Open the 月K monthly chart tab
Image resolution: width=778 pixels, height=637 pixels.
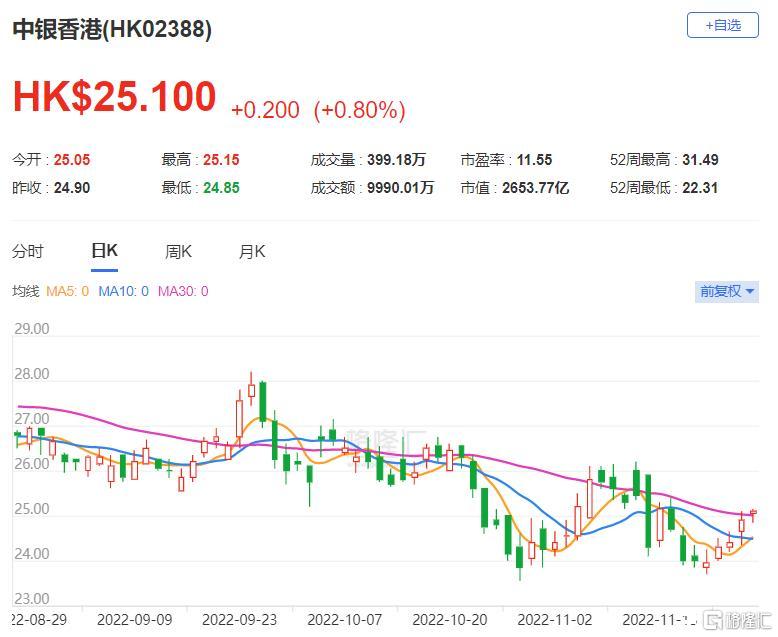pos(252,252)
